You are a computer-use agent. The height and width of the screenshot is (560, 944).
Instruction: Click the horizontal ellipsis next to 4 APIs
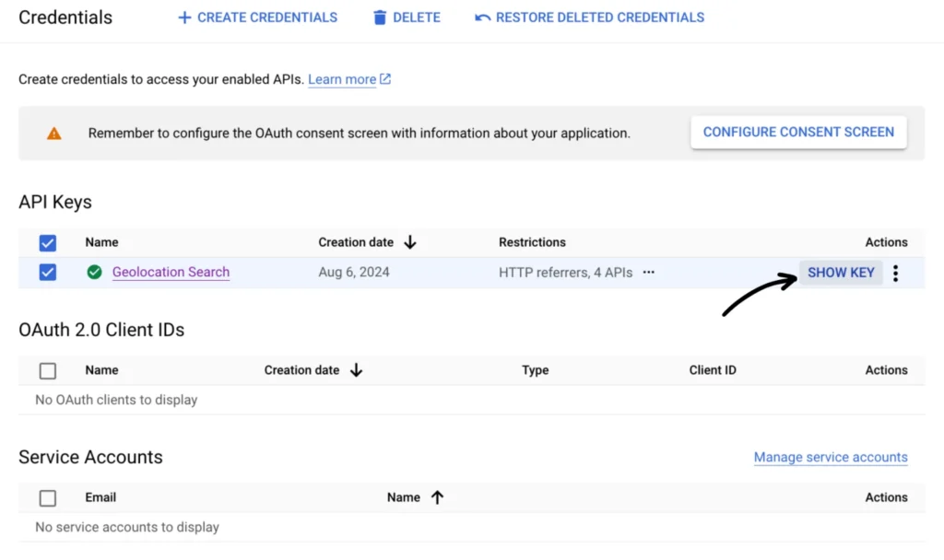649,272
